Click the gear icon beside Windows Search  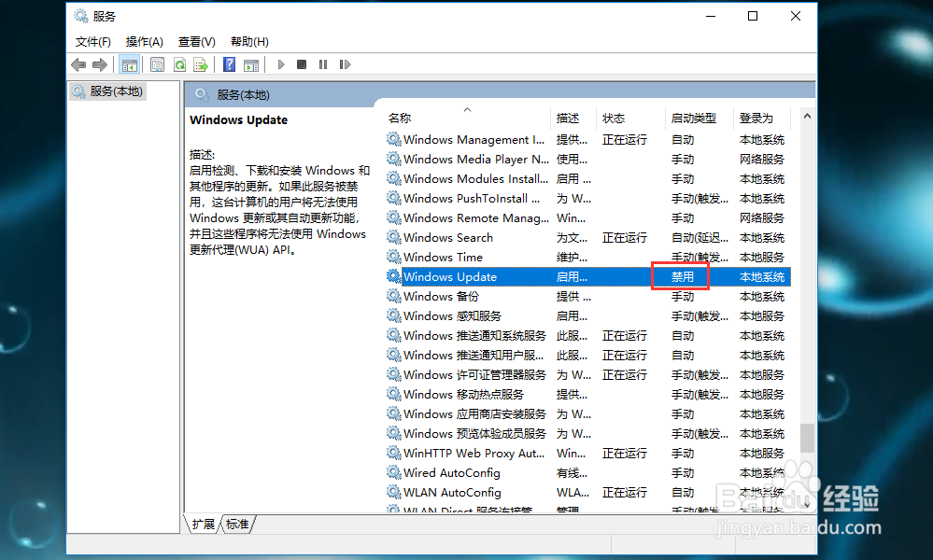[x=393, y=237]
